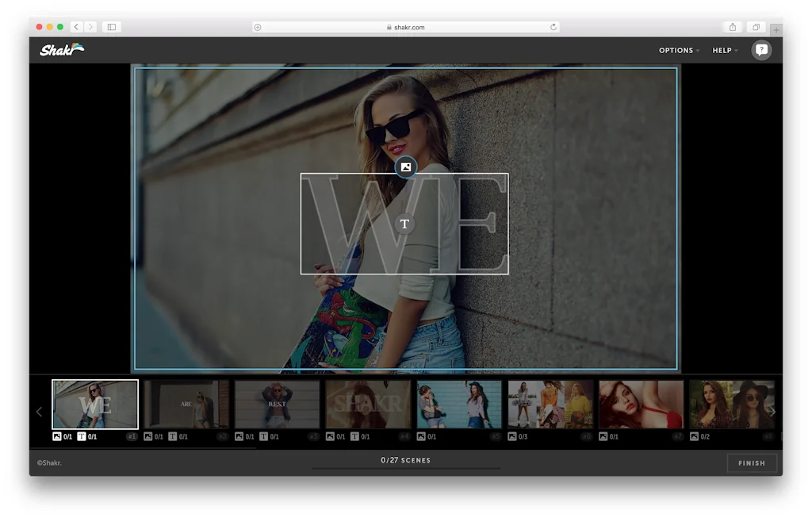Click the T icon to edit scene text
The image size is (812, 518).
tap(405, 224)
